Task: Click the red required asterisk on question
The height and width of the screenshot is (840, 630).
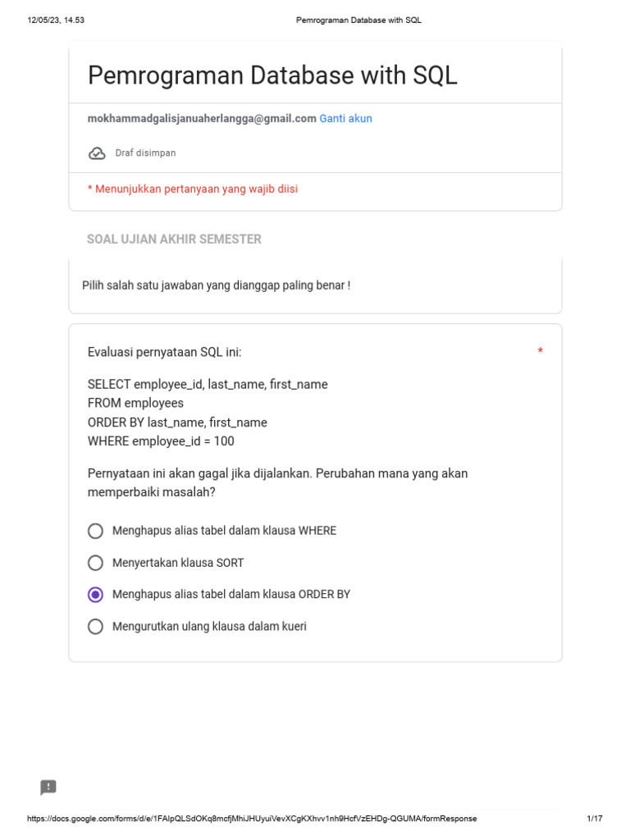Action: pos(540,351)
